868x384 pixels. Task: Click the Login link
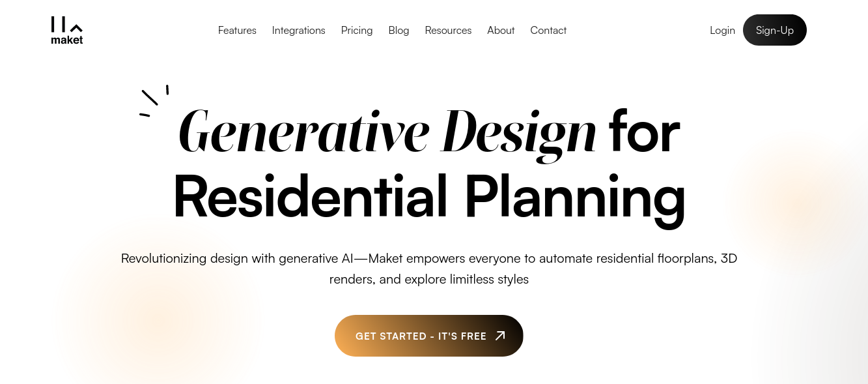coord(722,30)
